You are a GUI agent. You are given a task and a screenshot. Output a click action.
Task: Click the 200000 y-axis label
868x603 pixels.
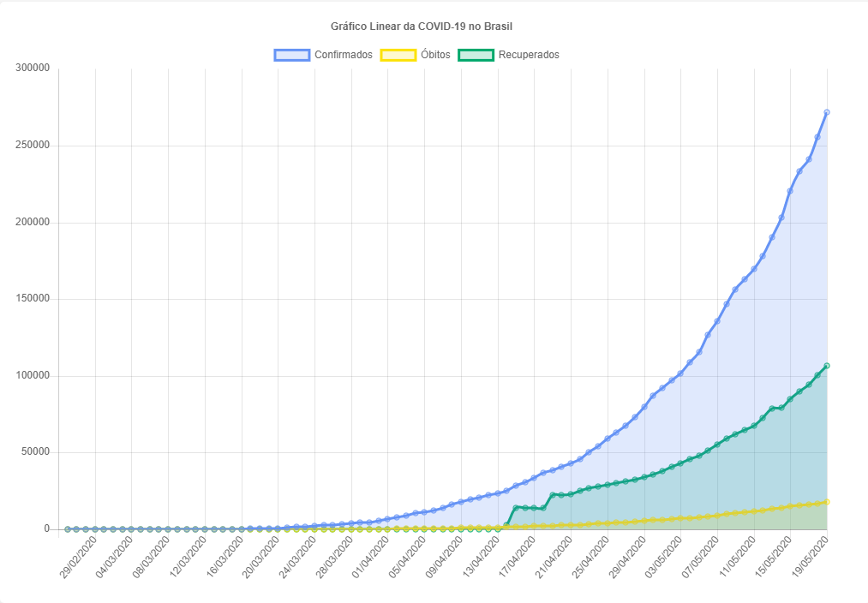(33, 222)
